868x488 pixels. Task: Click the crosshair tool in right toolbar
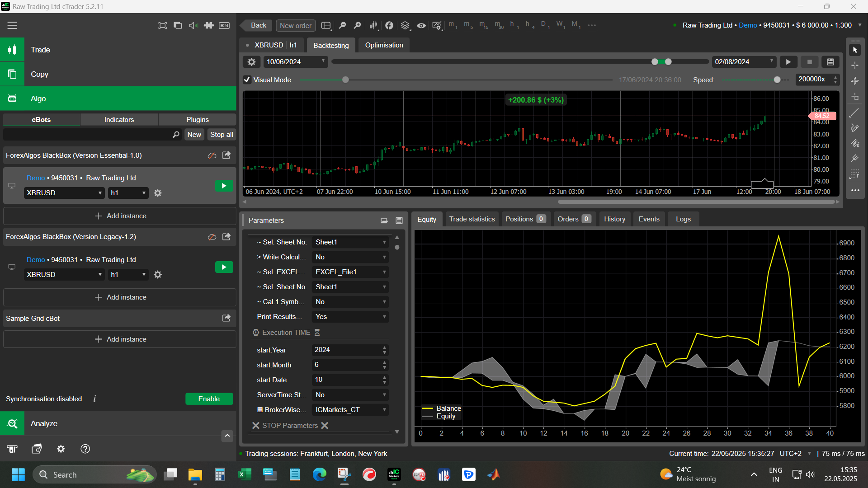click(x=855, y=66)
